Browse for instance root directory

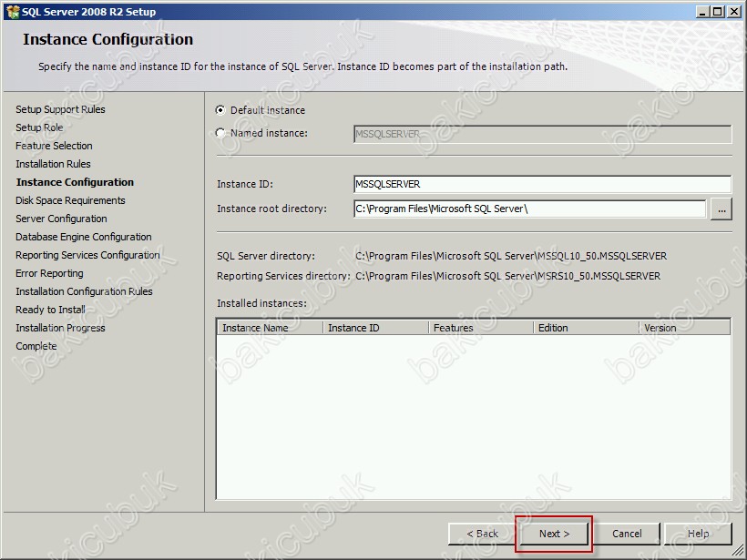coord(721,209)
